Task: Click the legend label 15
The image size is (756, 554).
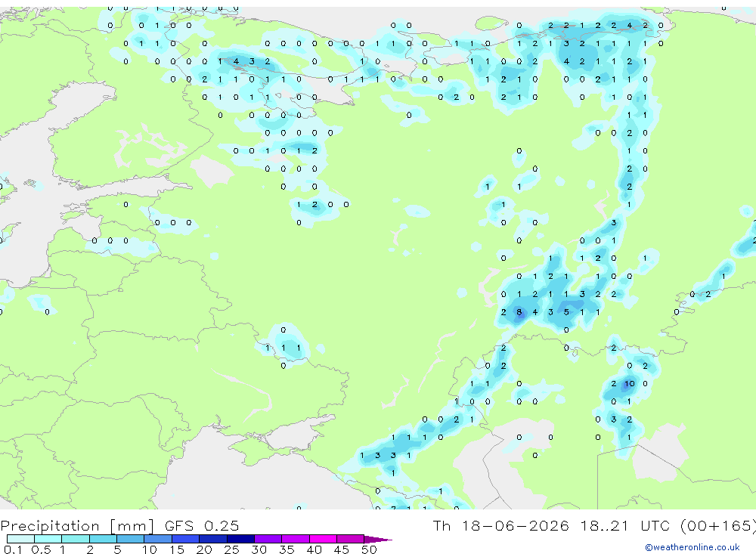Action: click(176, 549)
